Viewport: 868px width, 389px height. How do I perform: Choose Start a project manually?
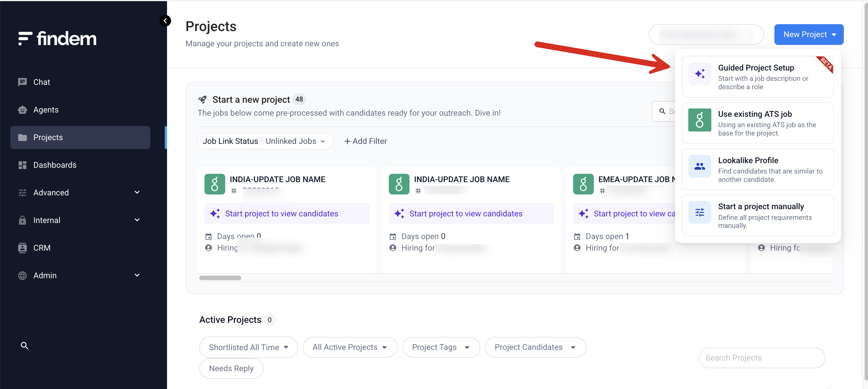point(758,216)
